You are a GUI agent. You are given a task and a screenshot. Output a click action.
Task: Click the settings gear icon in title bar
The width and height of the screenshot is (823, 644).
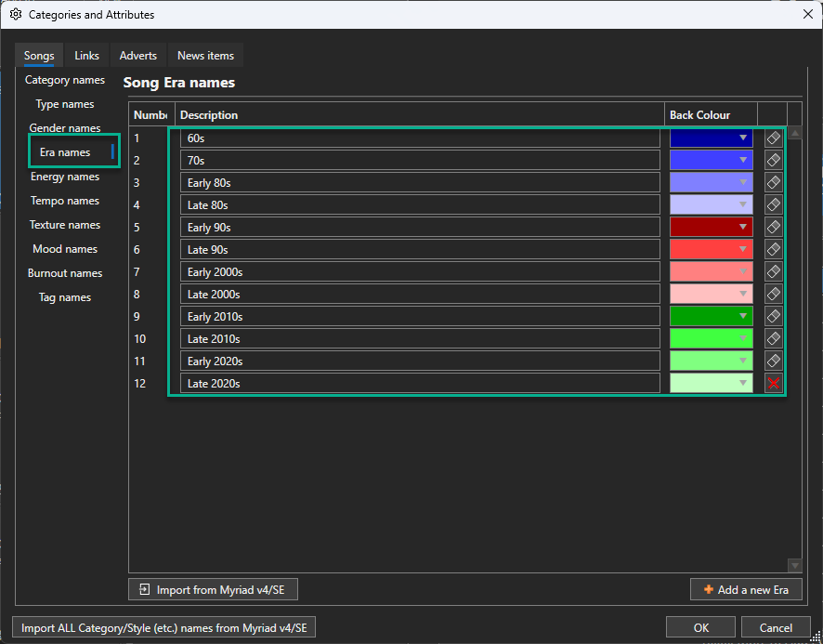point(16,14)
